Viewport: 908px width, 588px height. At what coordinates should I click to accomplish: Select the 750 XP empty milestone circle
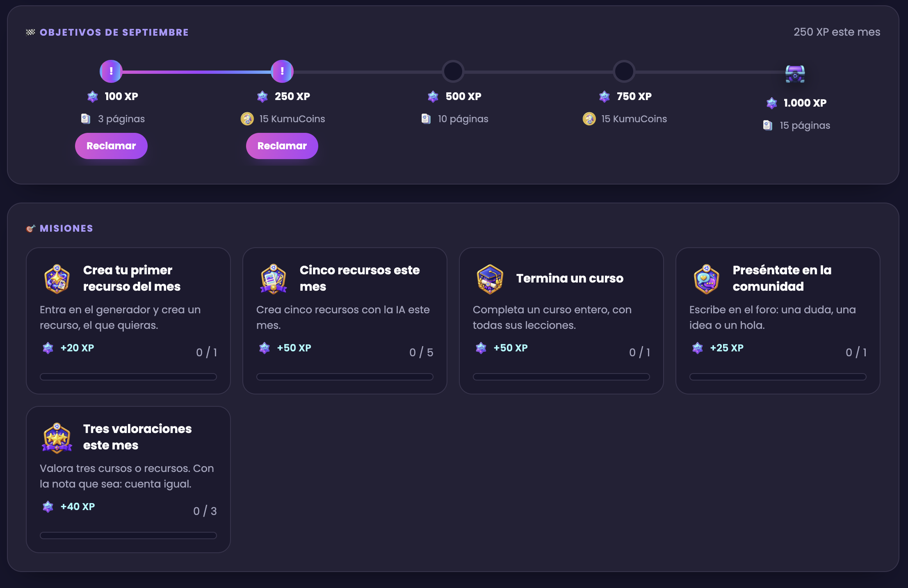(x=624, y=71)
